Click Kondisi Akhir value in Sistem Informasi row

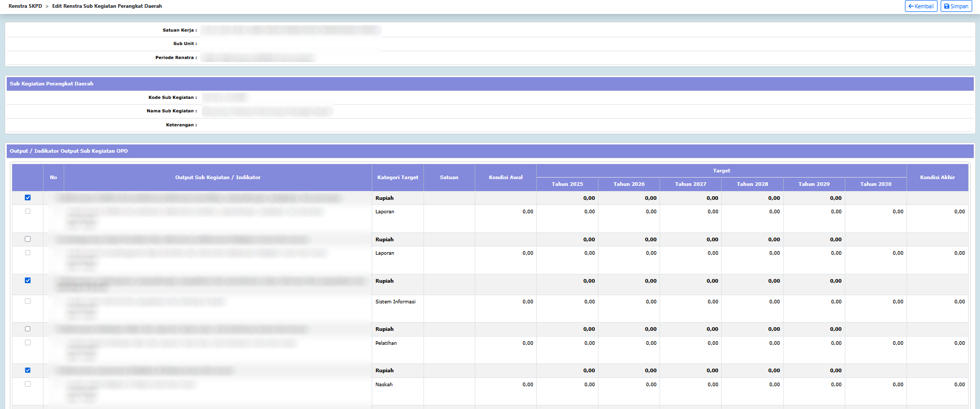tap(959, 302)
